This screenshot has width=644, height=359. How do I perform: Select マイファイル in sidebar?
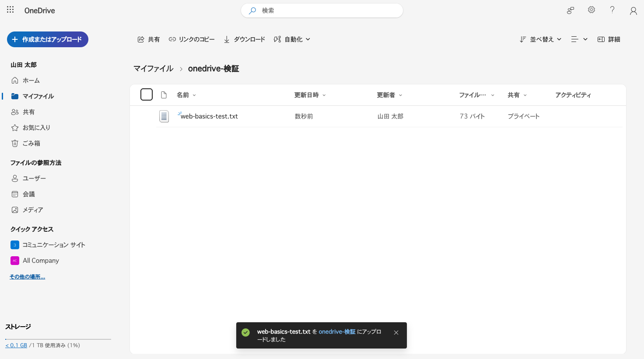[x=38, y=96]
